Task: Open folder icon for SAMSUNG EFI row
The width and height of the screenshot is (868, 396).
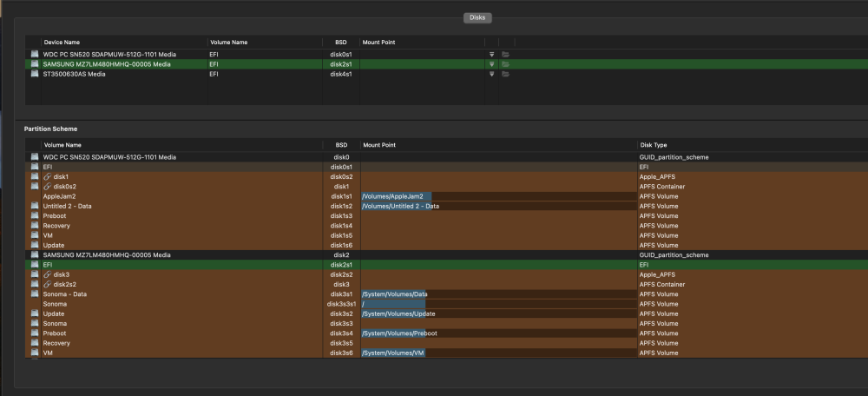Action: (x=505, y=64)
